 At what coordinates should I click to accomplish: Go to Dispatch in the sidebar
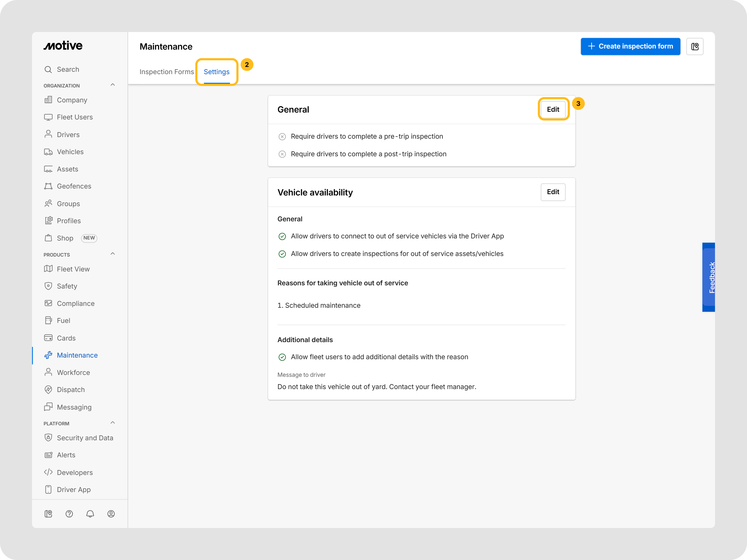click(71, 390)
